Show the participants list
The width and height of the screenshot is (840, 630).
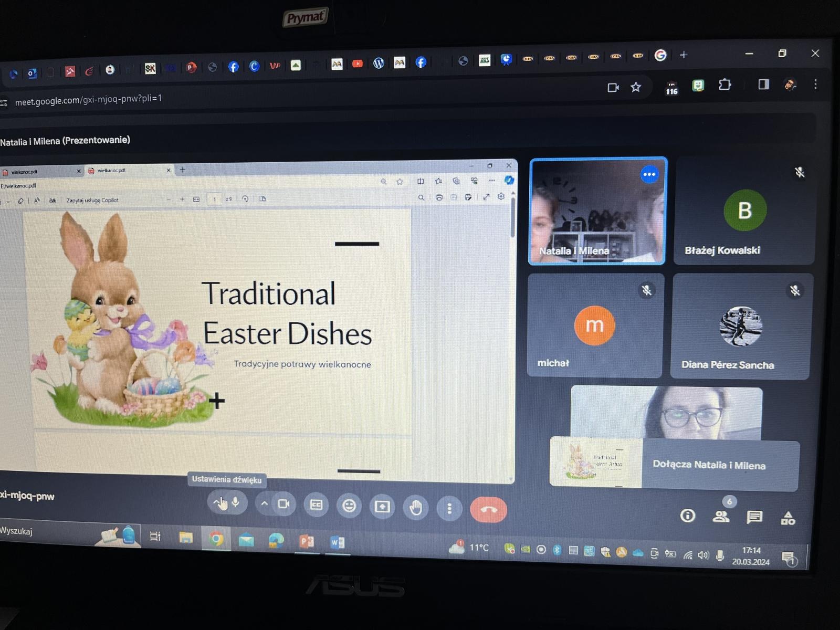721,517
